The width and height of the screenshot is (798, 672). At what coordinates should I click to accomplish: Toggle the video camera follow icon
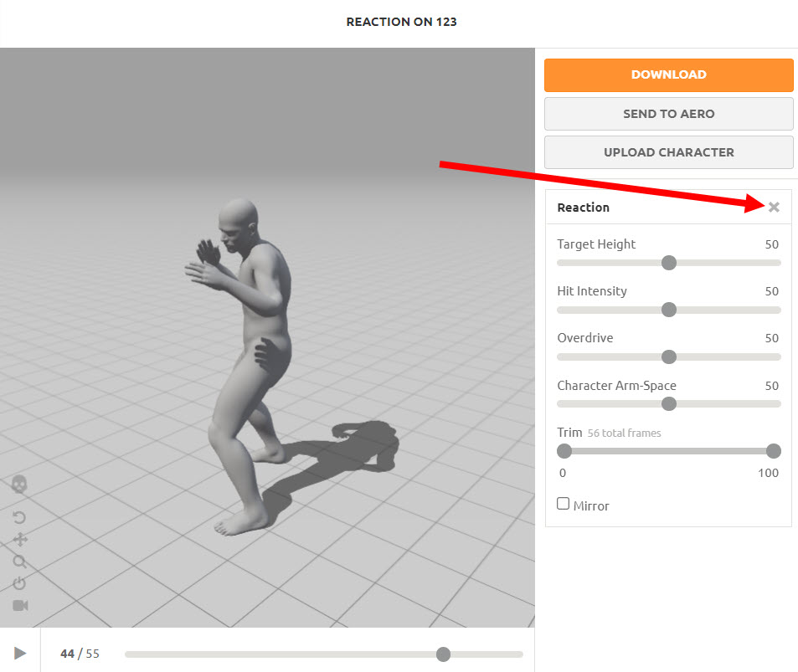click(x=20, y=605)
